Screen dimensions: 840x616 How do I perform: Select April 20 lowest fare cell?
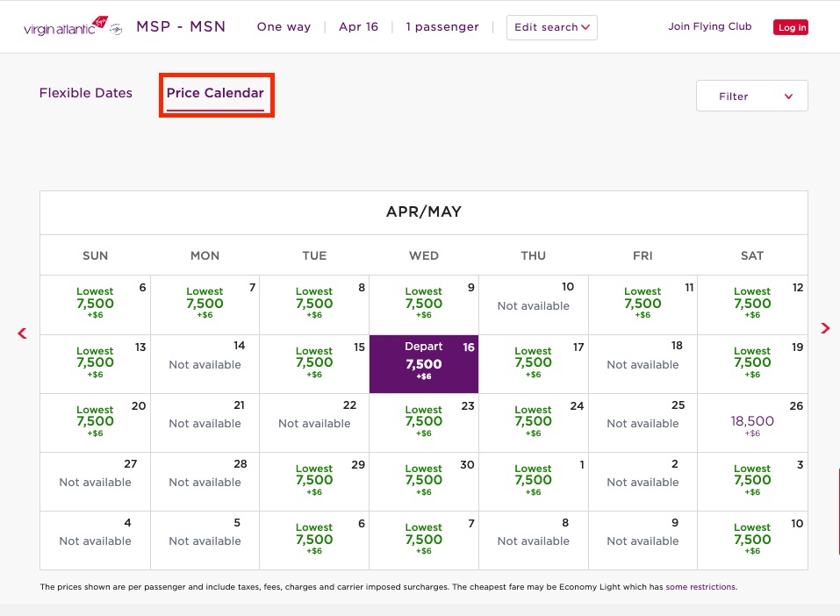95,422
